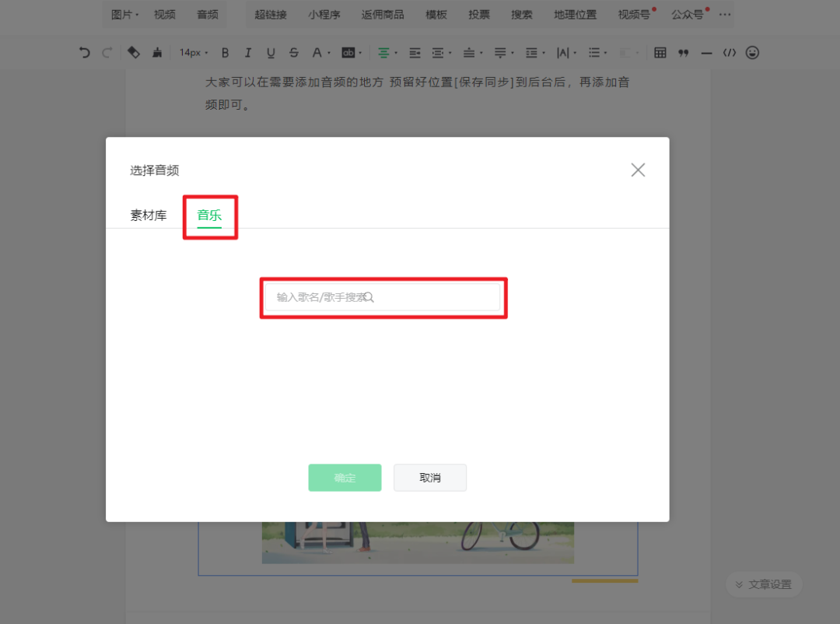Screen dimensions: 840x624
Task: Click the green center align icon
Action: click(x=383, y=53)
